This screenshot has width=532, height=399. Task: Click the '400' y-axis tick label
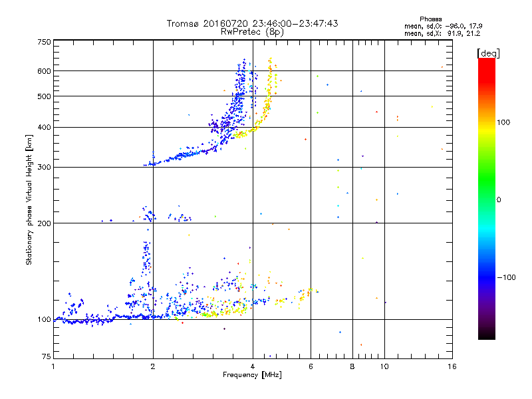point(44,128)
